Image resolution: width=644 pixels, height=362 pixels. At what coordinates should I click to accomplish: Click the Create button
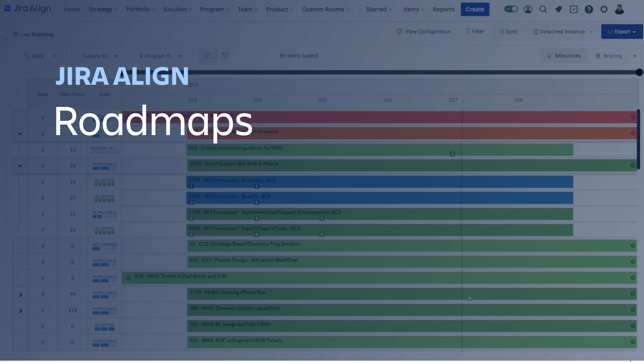coord(475,9)
